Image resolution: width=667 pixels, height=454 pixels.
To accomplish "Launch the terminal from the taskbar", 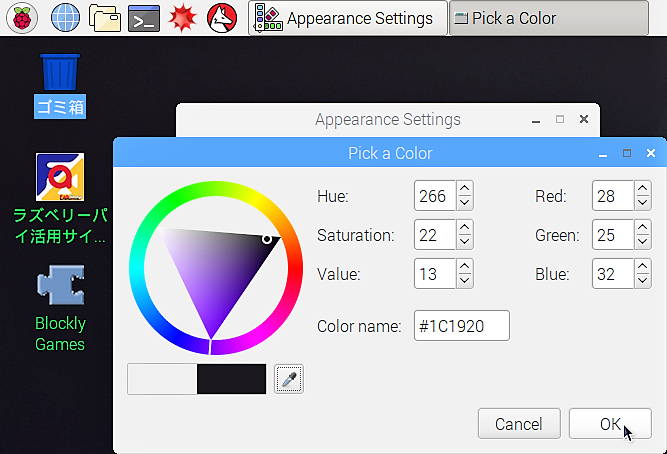I will (144, 18).
